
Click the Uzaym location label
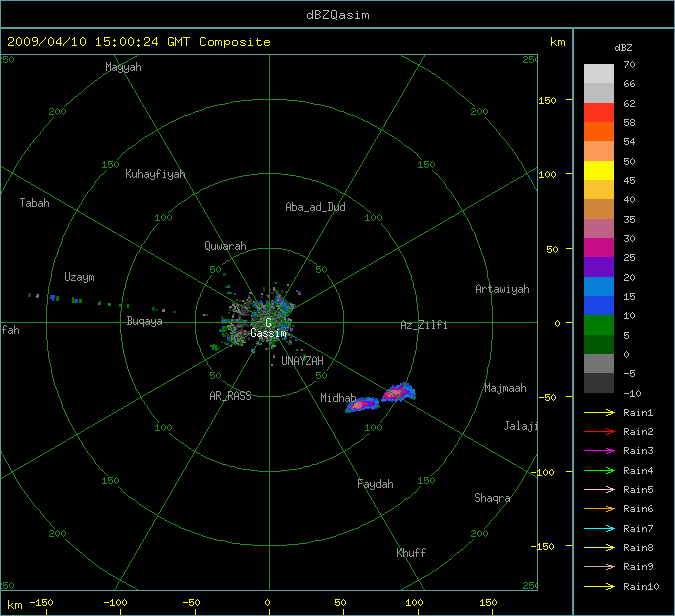point(79,277)
